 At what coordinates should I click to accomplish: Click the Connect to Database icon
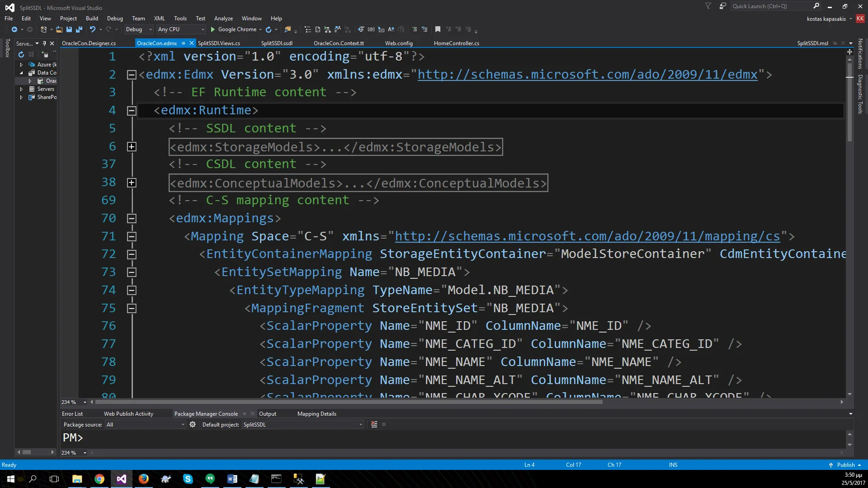[x=45, y=54]
